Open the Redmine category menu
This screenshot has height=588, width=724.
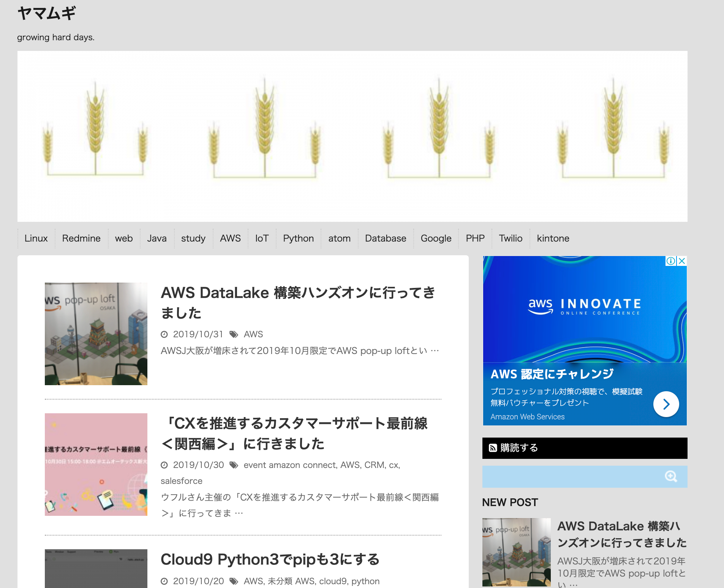point(81,238)
